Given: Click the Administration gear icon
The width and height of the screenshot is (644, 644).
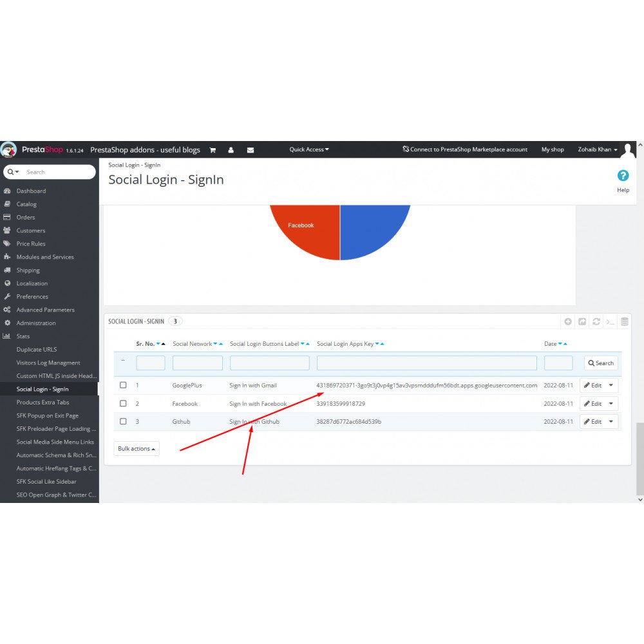Looking at the screenshot, I should click(7, 323).
